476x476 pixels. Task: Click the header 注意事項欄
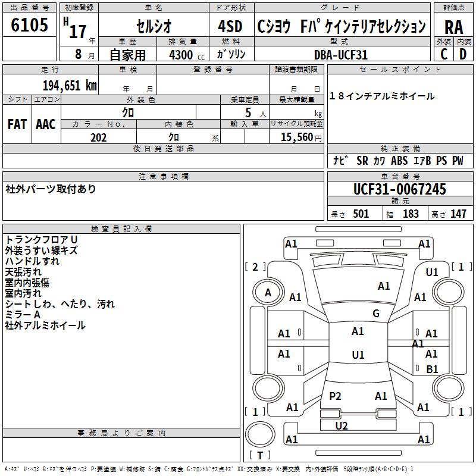(x=164, y=176)
